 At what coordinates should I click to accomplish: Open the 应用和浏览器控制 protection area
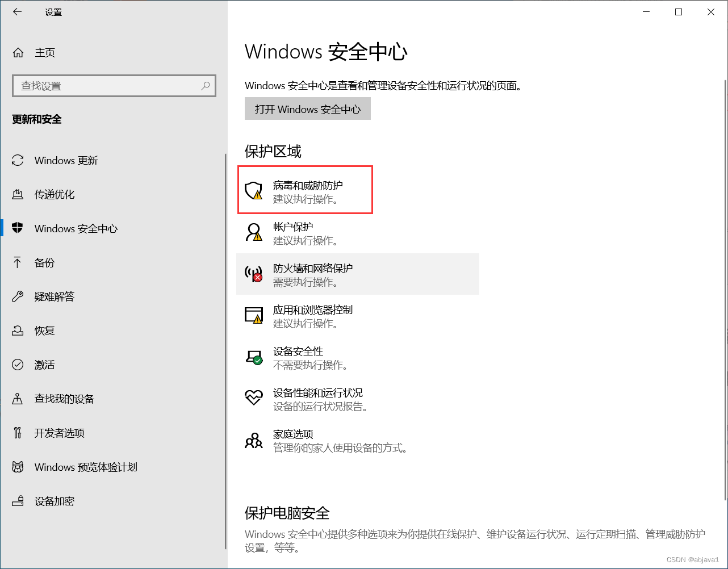[x=358, y=316]
